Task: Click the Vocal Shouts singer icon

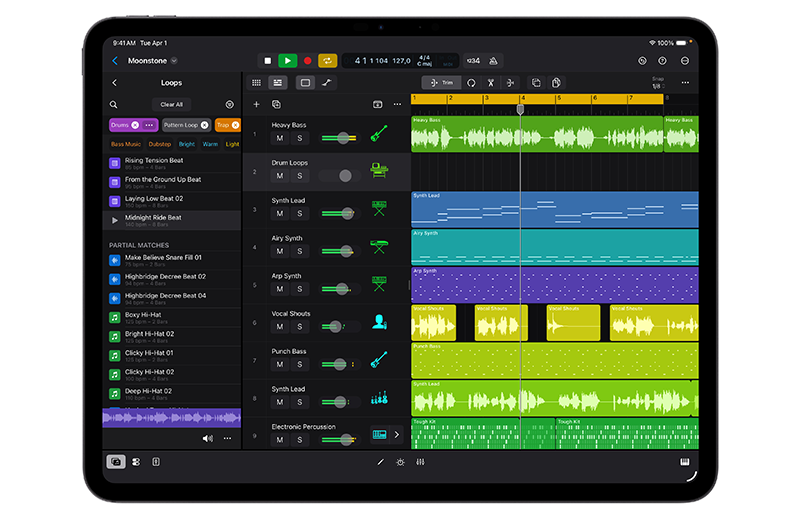Action: coord(379,322)
